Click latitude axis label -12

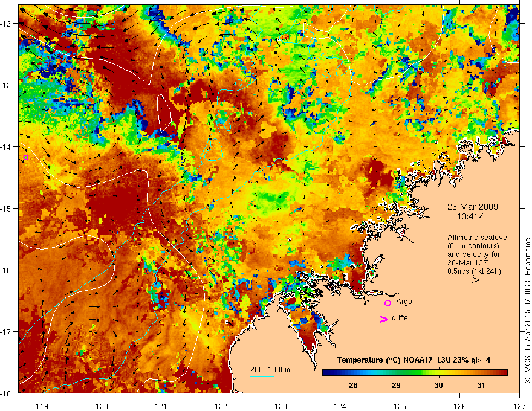pyautogui.click(x=6, y=24)
